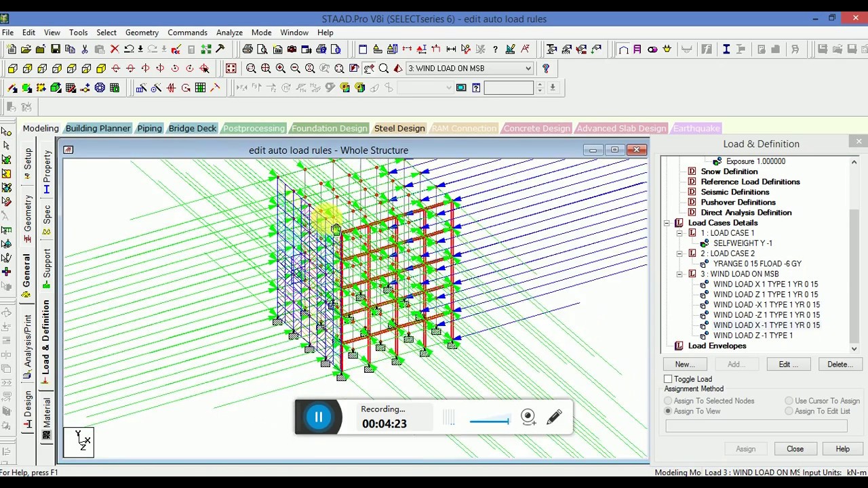Select Seismic Definitions tree item

click(x=735, y=192)
